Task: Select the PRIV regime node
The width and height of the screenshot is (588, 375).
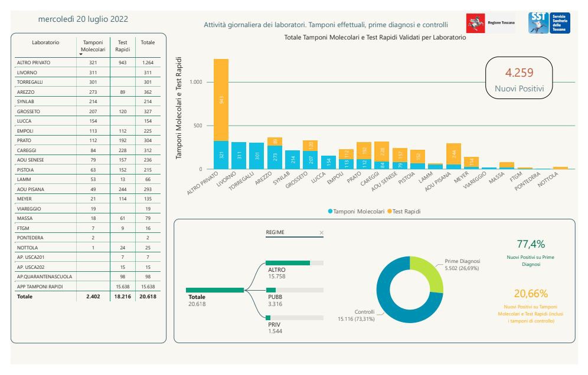Action: coord(295,318)
